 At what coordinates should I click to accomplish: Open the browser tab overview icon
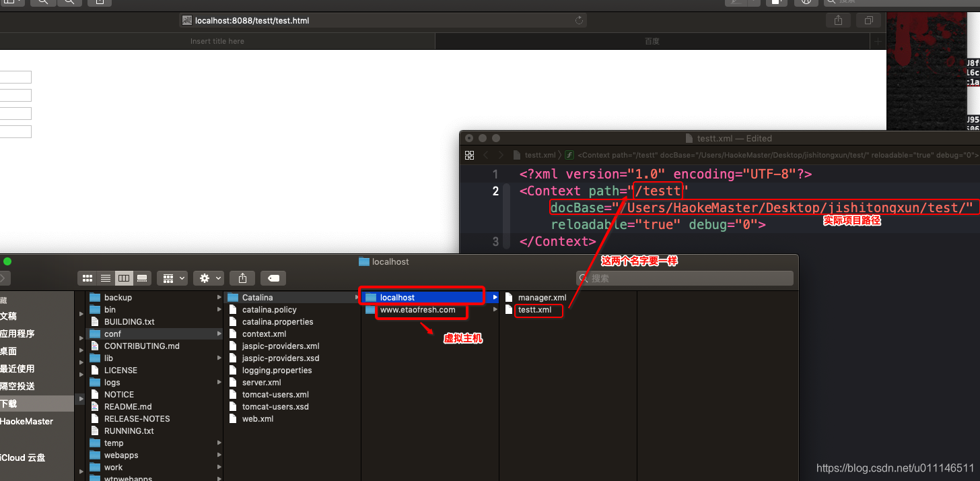(868, 20)
